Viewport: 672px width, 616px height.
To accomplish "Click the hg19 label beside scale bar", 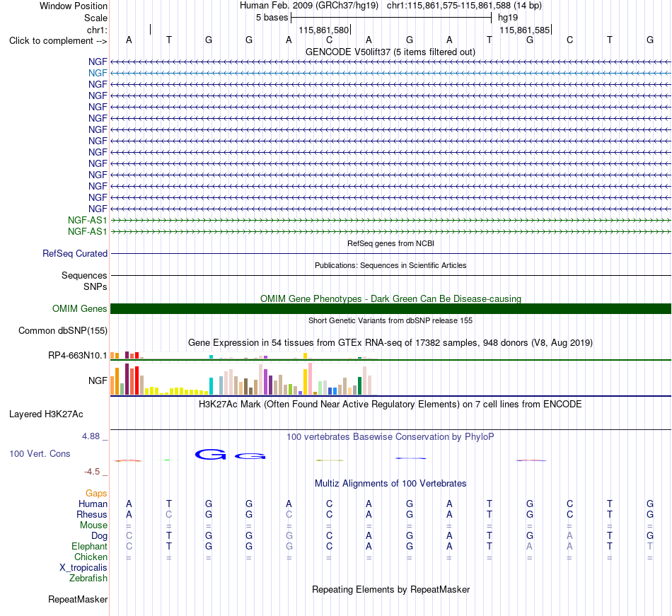I will (508, 18).
